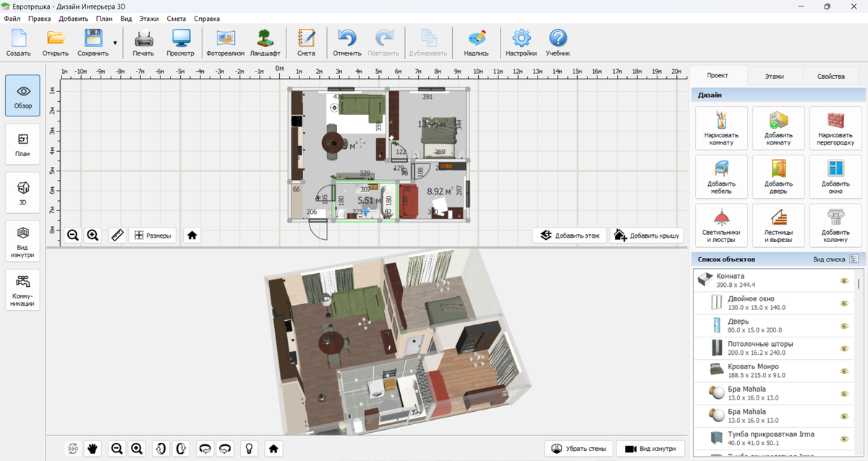Image resolution: width=868 pixels, height=461 pixels.
Task: Launch the Фотореализм render icon
Action: coord(226,43)
